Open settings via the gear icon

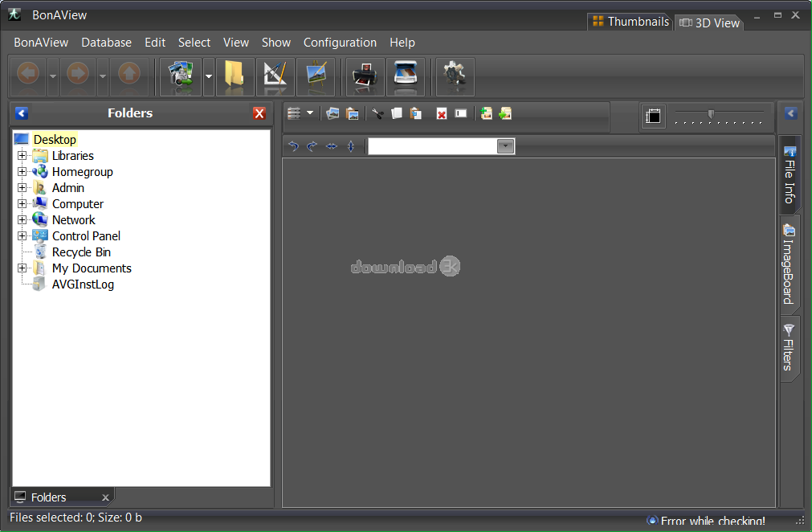tap(455, 76)
